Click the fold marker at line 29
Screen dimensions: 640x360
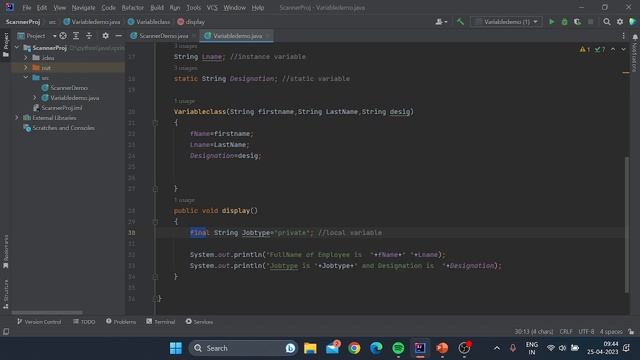[155, 222]
